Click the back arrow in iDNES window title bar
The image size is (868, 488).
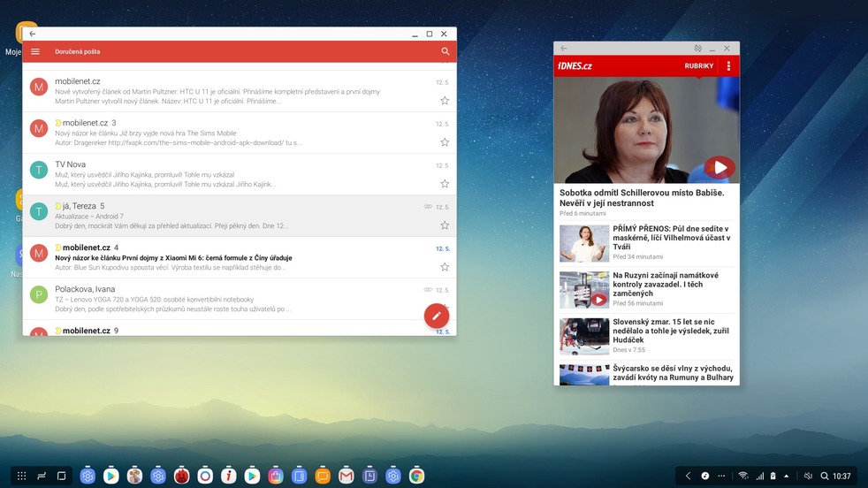click(564, 49)
